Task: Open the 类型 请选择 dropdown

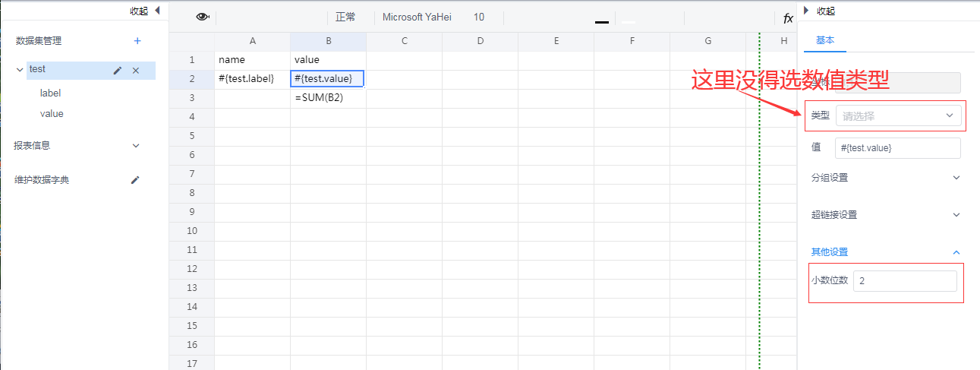Action: click(x=899, y=115)
